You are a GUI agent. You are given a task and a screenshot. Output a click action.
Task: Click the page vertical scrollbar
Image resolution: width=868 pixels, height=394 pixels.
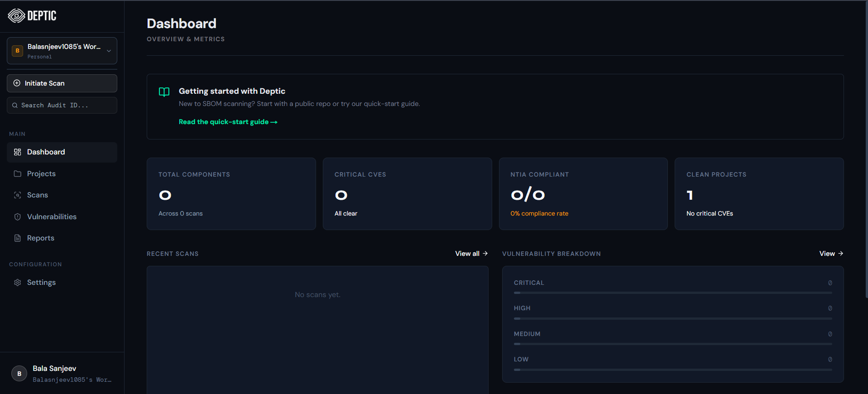coord(866,149)
